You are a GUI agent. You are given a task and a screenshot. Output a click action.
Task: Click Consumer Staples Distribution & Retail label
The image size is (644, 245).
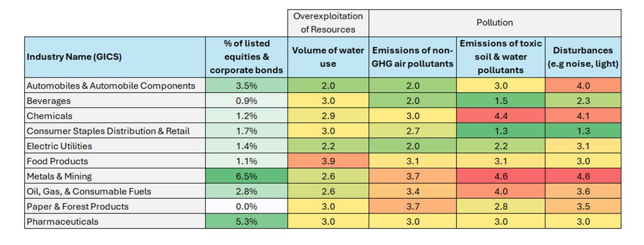108,131
